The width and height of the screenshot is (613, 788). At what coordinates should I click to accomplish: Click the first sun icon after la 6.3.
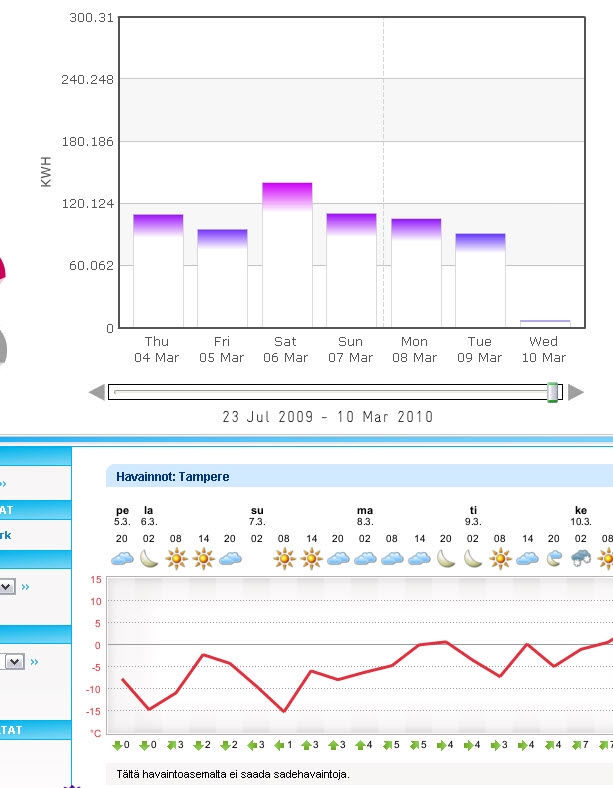[x=176, y=558]
